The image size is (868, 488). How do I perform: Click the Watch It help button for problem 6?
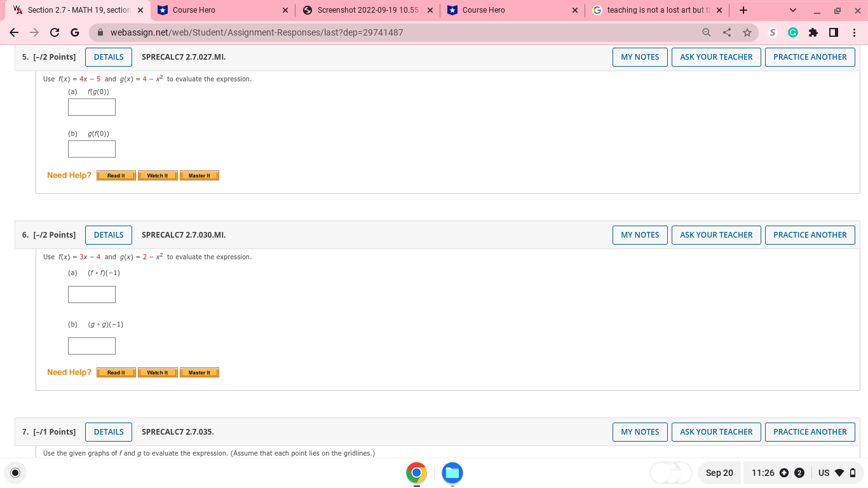157,372
